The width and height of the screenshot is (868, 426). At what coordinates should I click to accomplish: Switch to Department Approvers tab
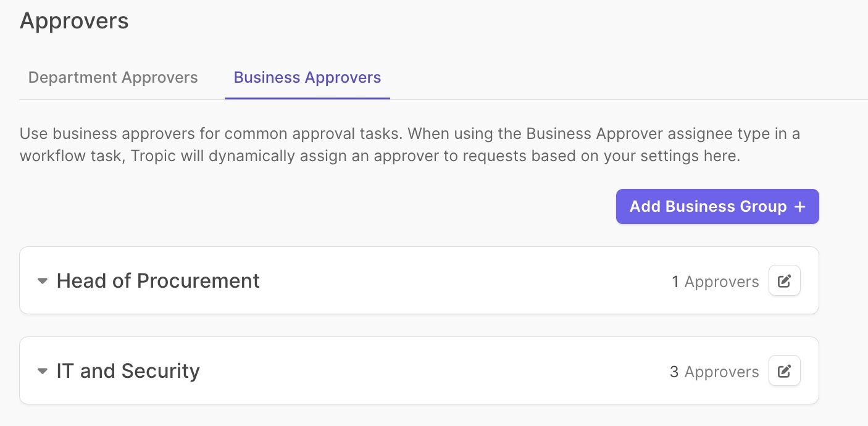pos(113,78)
